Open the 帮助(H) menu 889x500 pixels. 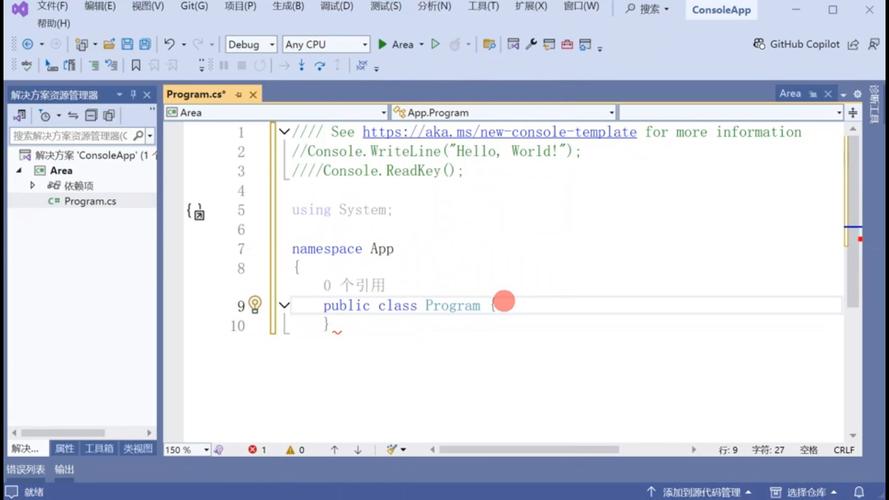click(54, 23)
